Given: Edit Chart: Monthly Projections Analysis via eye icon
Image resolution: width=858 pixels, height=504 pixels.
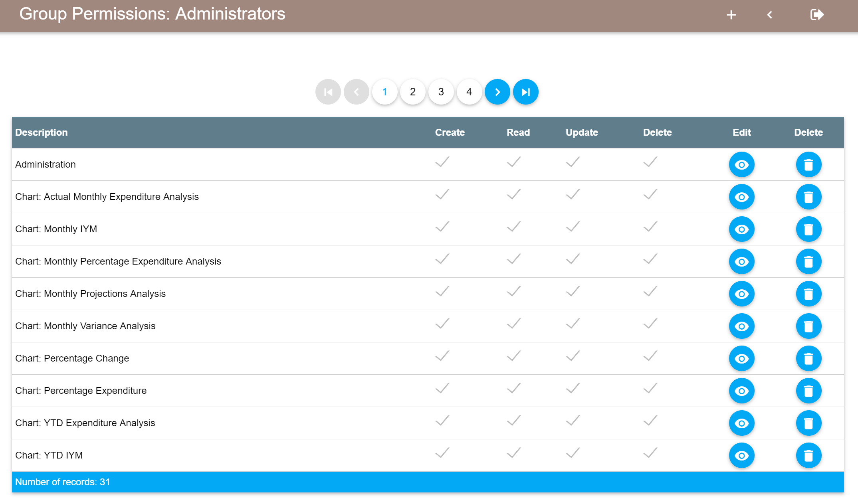Looking at the screenshot, I should [x=741, y=294].
